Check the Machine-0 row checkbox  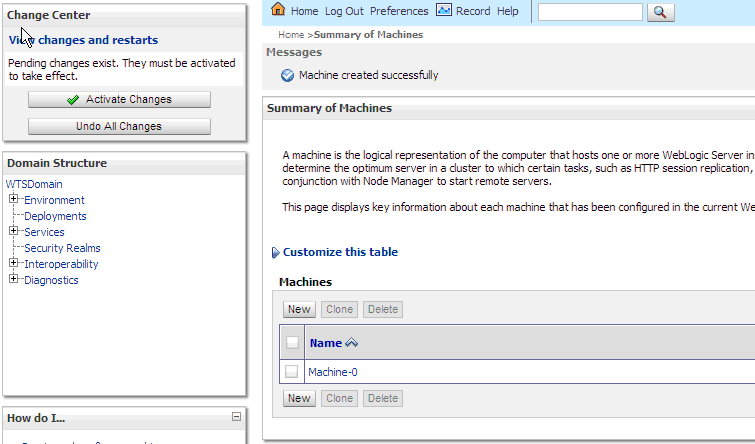click(x=291, y=372)
